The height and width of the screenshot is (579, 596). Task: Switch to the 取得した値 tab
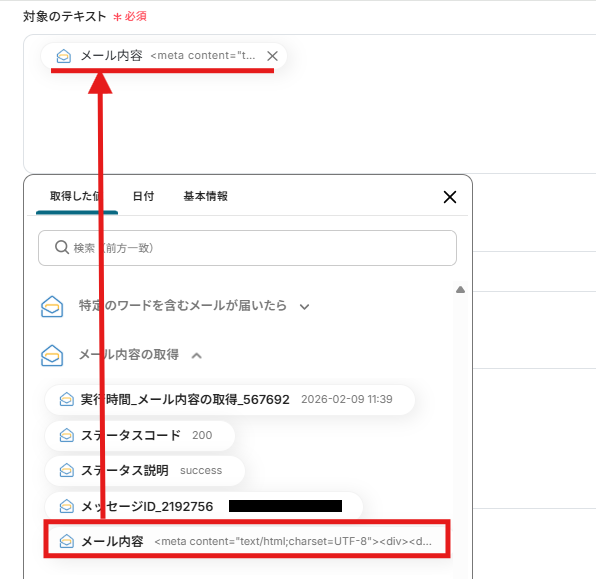pos(77,196)
